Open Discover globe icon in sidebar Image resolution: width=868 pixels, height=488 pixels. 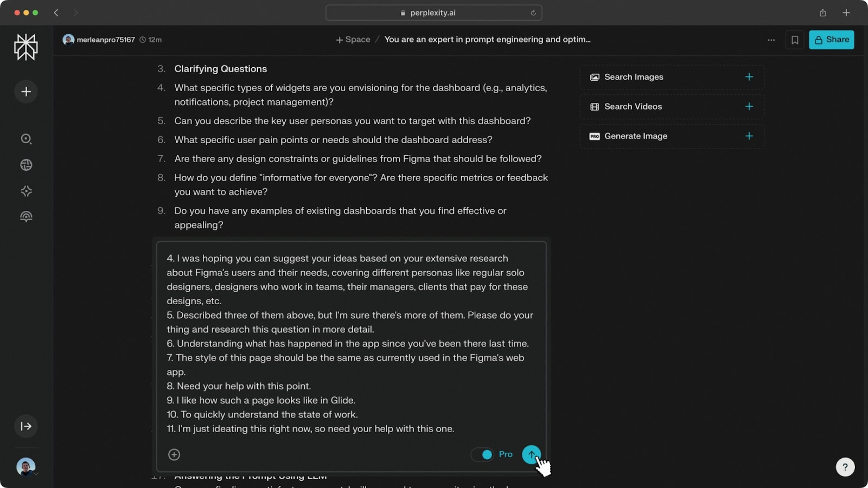pos(26,165)
